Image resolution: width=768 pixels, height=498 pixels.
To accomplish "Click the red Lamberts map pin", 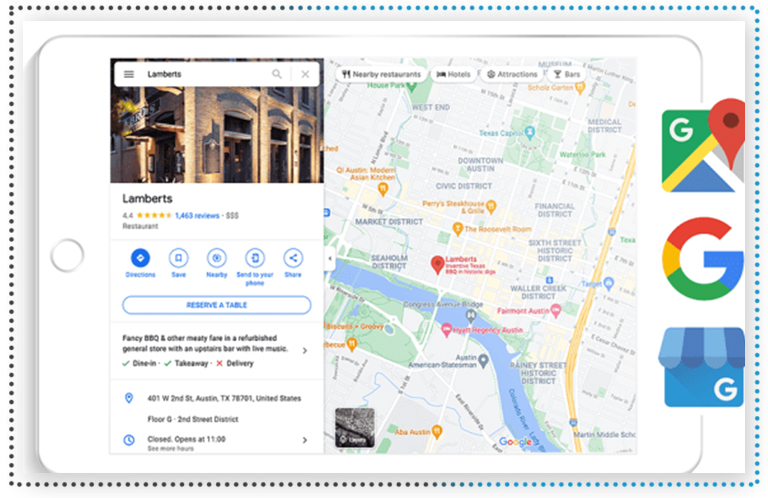I will click(x=437, y=264).
